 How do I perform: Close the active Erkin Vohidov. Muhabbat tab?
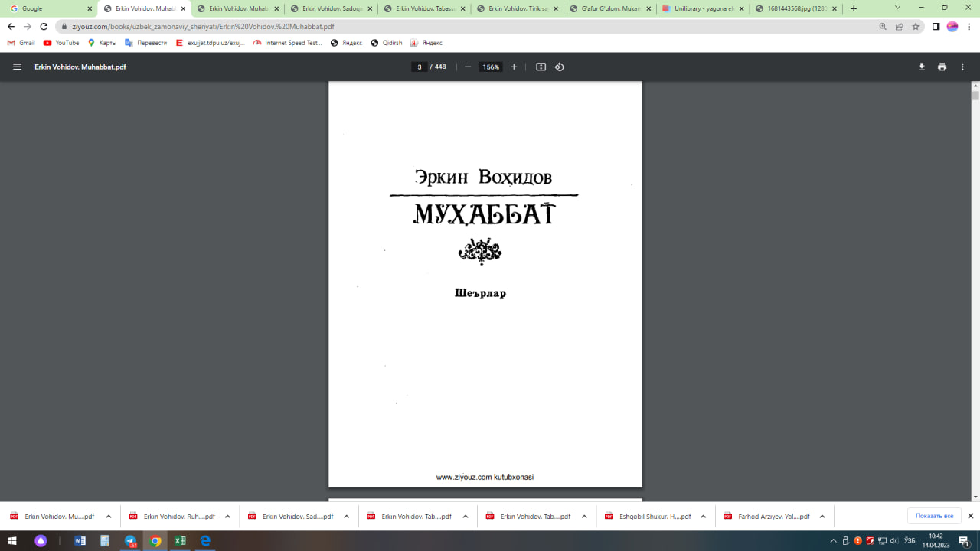(x=183, y=8)
